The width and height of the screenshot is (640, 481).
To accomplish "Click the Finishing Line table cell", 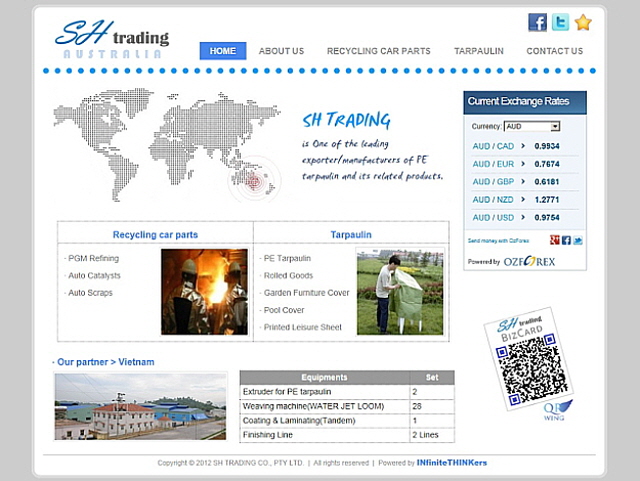I will (325, 435).
